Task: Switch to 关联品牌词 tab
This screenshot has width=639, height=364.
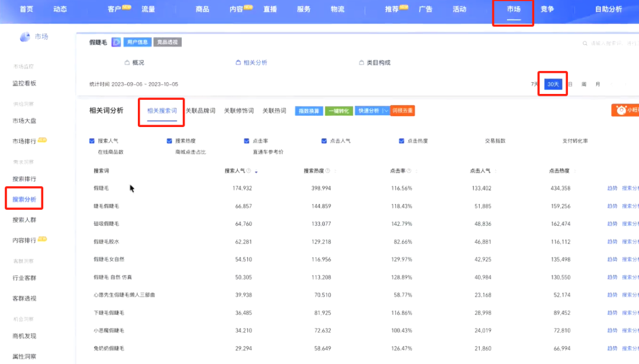Action: coord(201,110)
